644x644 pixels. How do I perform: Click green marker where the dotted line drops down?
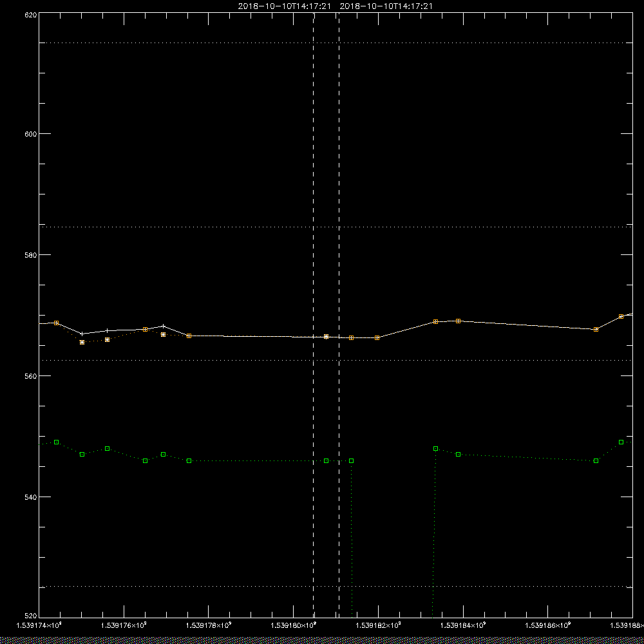(x=351, y=461)
